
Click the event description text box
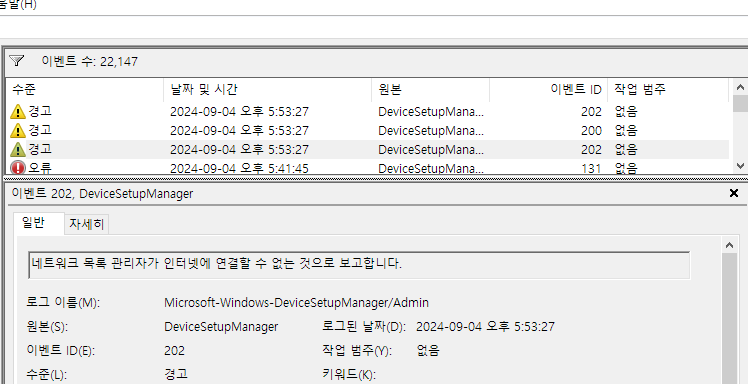coord(359,265)
